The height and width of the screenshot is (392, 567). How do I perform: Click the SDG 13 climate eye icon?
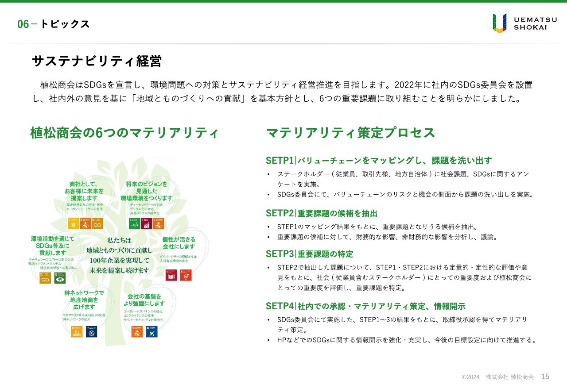pos(60,278)
